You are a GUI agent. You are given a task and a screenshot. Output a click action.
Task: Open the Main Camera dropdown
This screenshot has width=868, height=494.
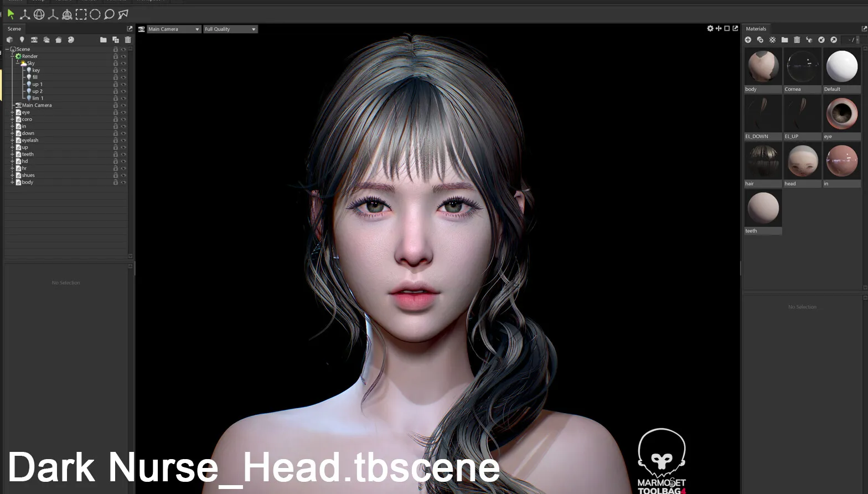[173, 29]
